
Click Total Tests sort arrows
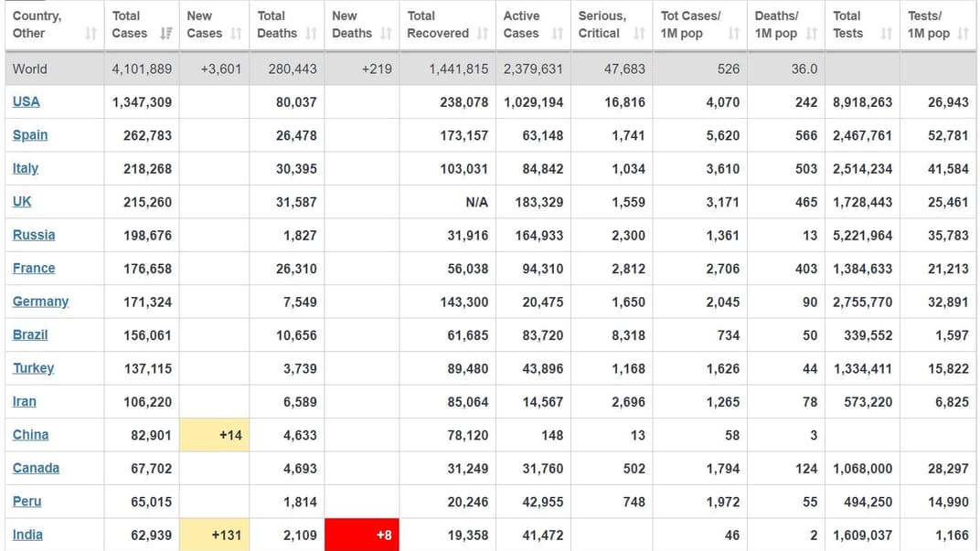[886, 34]
